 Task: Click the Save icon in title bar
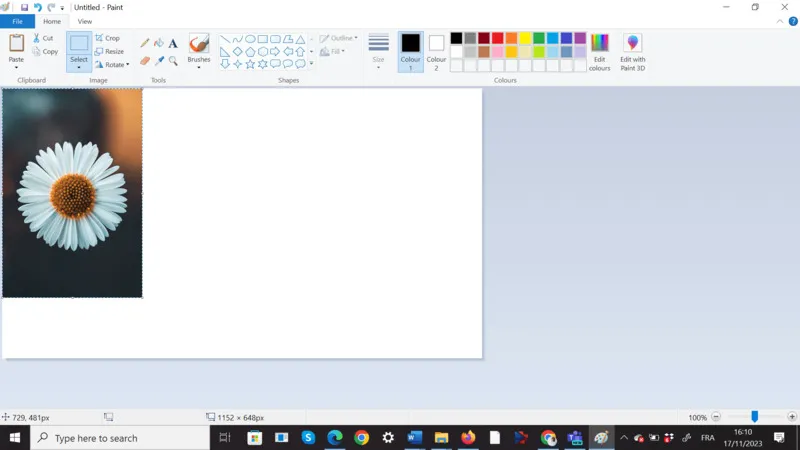[24, 7]
